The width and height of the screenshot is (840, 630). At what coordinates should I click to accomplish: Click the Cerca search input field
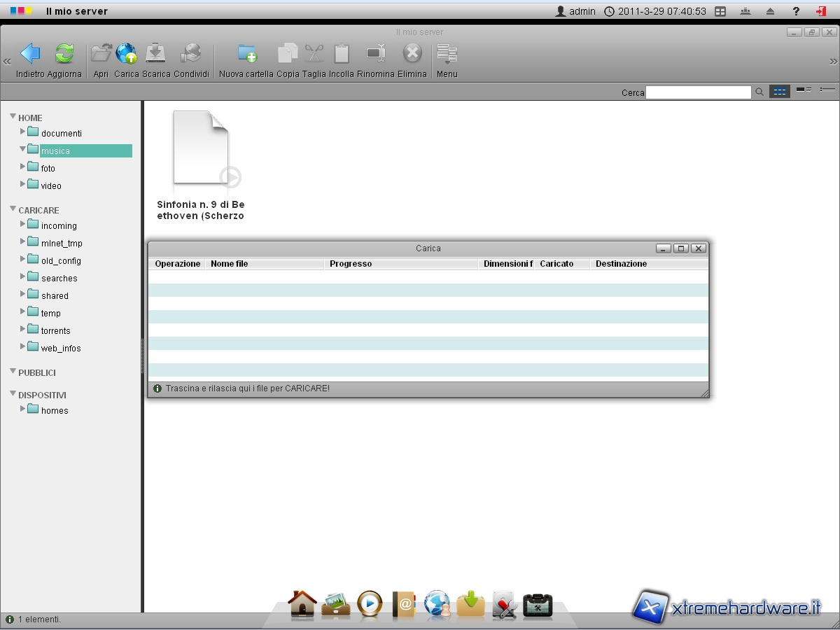(x=698, y=92)
